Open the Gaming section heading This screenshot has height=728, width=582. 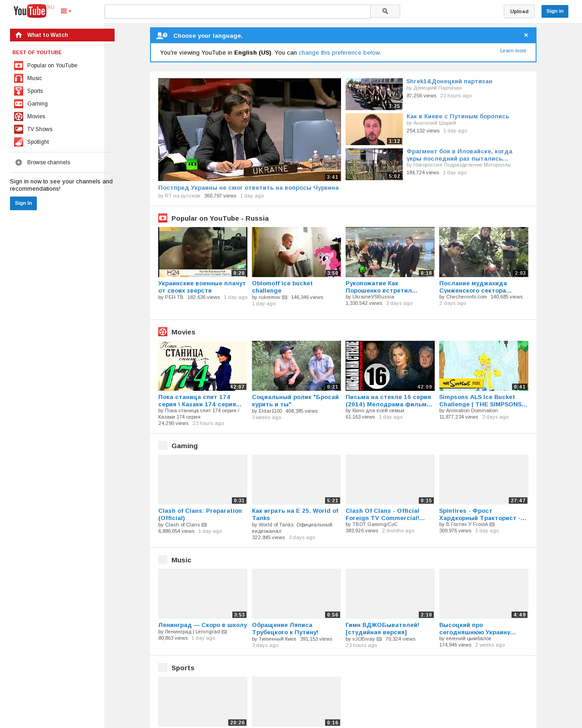pos(185,446)
